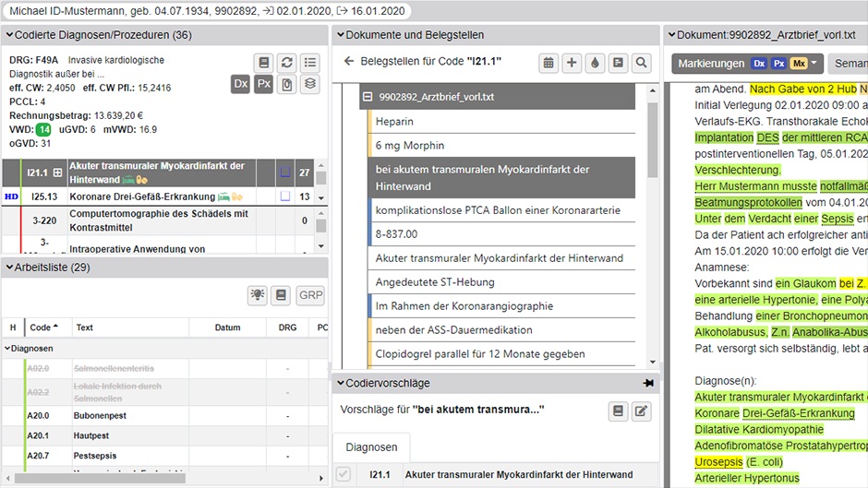The width and height of the screenshot is (868, 488).
Task: Tick the checkbox for code I25.13
Action: (284, 197)
